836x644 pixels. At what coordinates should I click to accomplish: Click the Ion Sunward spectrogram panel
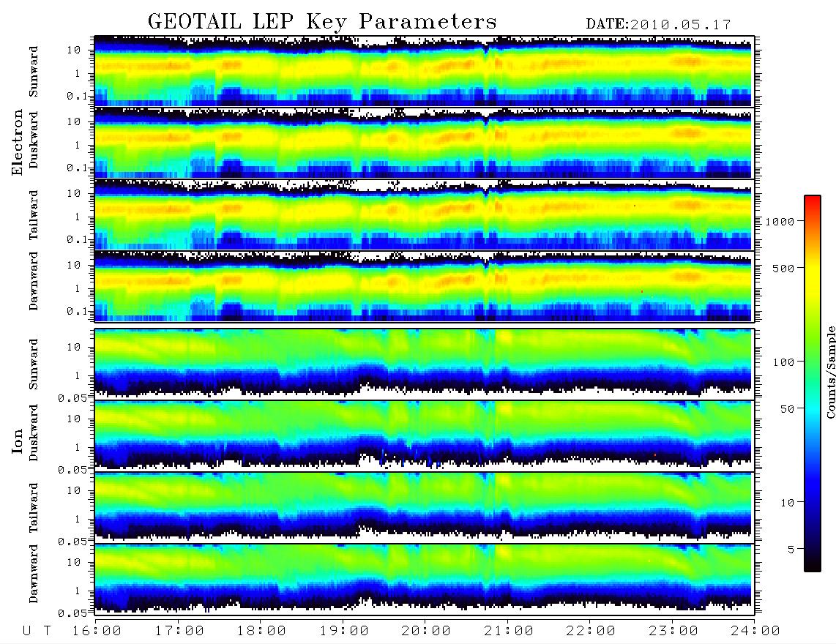[x=424, y=364]
